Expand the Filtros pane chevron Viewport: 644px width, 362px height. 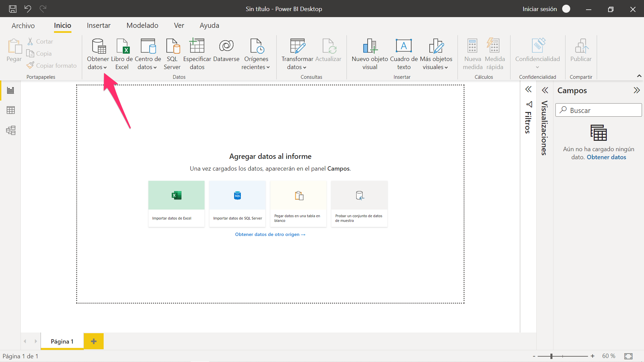tap(528, 89)
